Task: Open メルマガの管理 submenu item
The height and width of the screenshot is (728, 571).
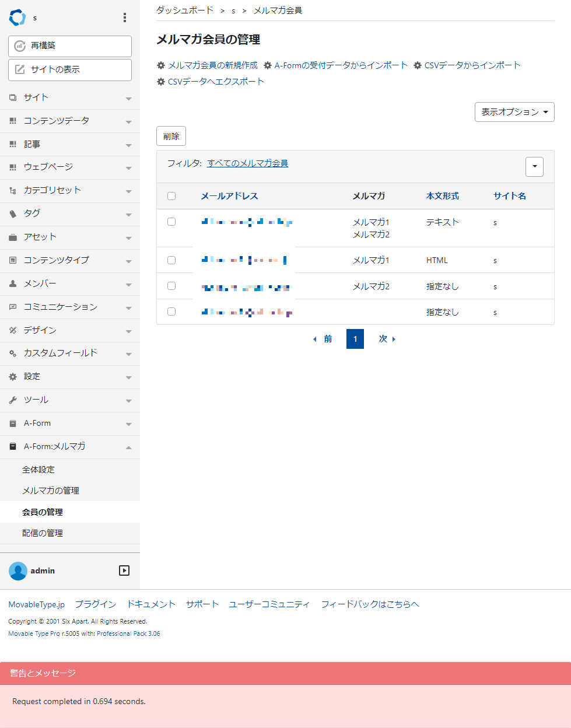Action: click(x=51, y=491)
